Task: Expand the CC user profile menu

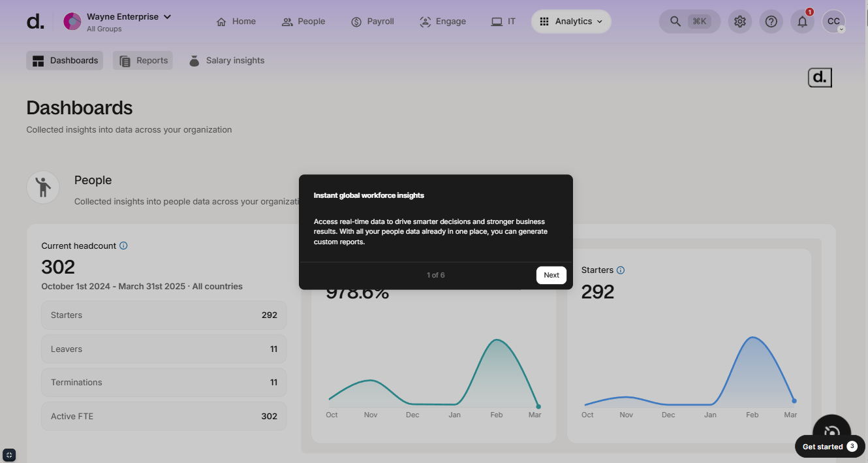Action: pyautogui.click(x=833, y=22)
